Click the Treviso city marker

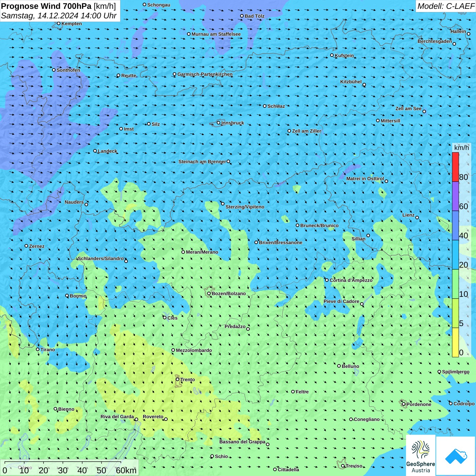click(x=343, y=466)
